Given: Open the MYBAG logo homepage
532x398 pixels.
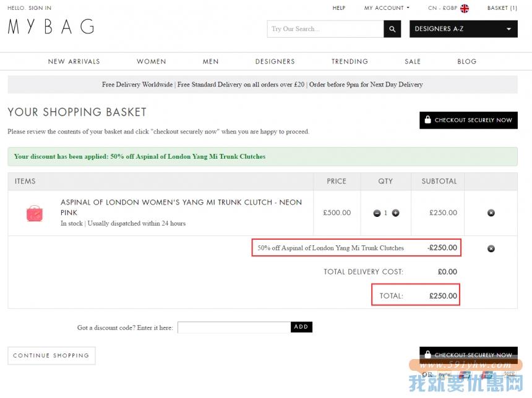Looking at the screenshot, I should (x=51, y=27).
